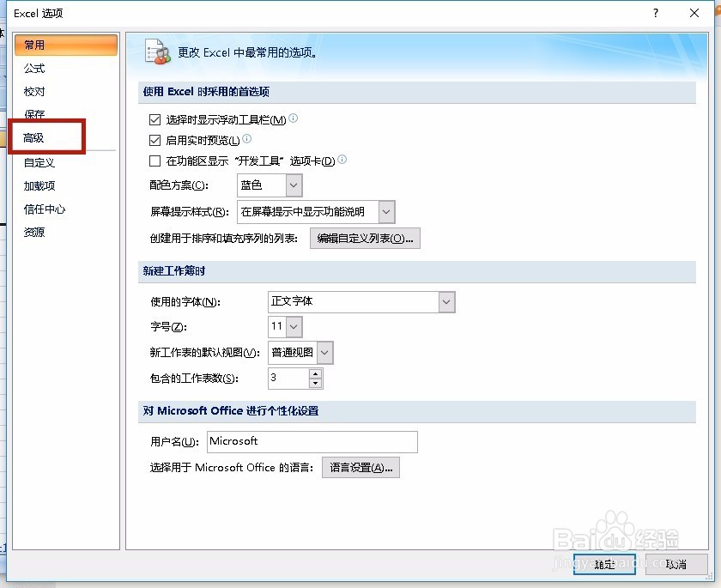Disable 启用实时预览 checkbox

pos(155,140)
